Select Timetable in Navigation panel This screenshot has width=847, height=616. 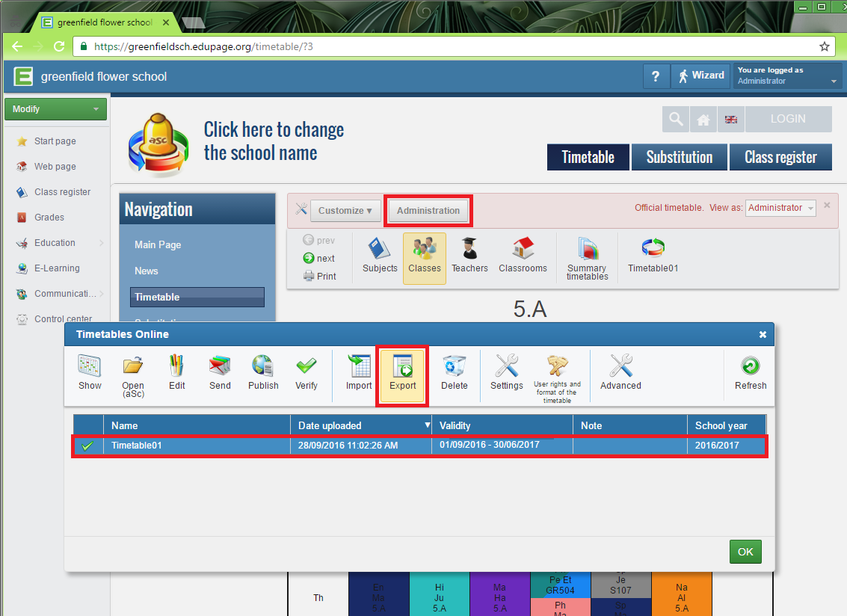tap(197, 298)
